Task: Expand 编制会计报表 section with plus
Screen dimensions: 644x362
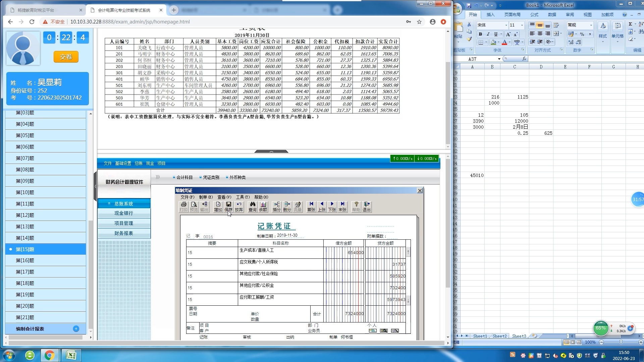Action: coord(76,329)
